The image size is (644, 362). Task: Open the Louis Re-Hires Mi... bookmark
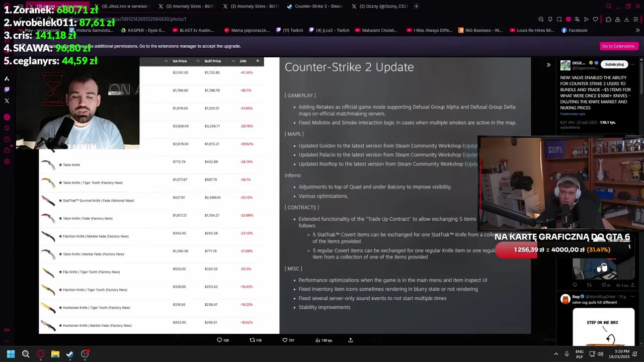(x=532, y=30)
